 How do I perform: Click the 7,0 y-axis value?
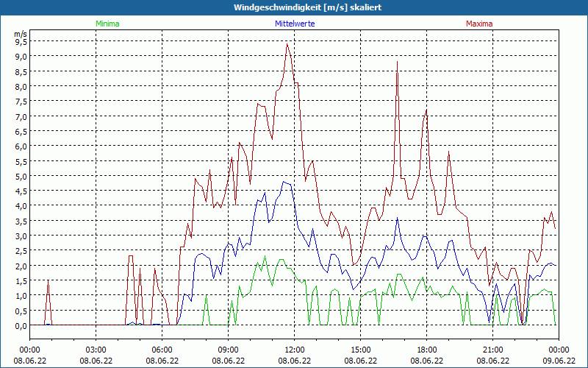point(21,117)
